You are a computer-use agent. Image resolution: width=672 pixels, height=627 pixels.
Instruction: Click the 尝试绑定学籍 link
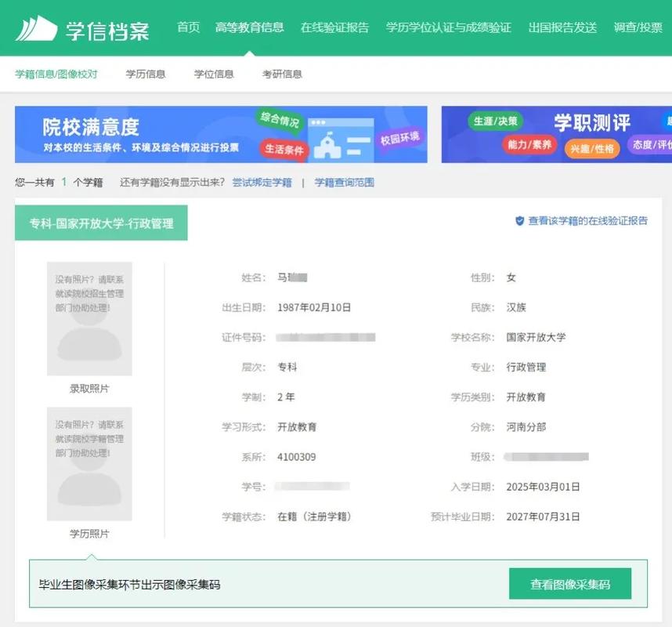262,183
